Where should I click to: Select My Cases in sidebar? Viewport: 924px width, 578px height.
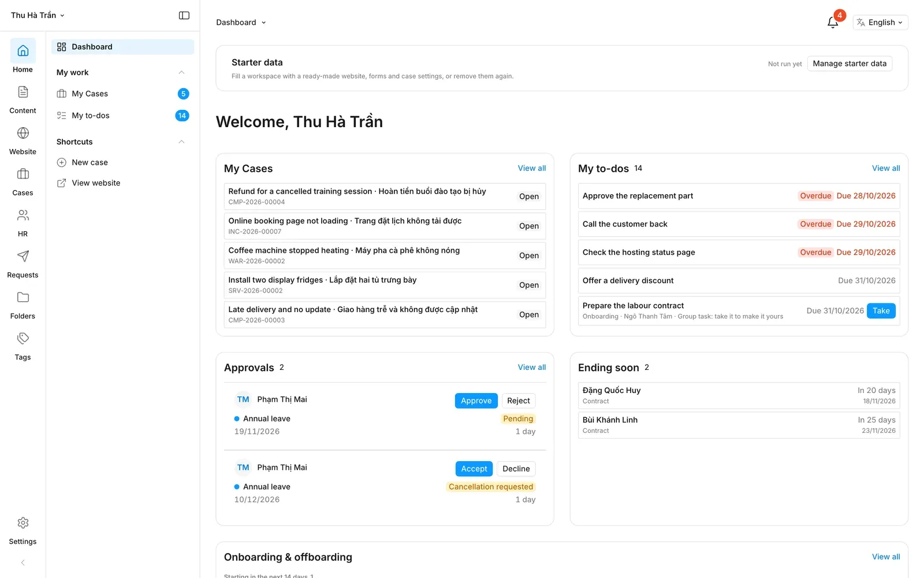[x=122, y=94]
